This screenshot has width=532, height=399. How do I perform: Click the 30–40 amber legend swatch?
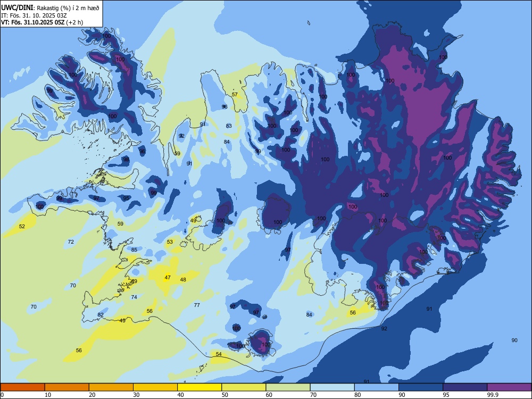pyautogui.click(x=155, y=387)
